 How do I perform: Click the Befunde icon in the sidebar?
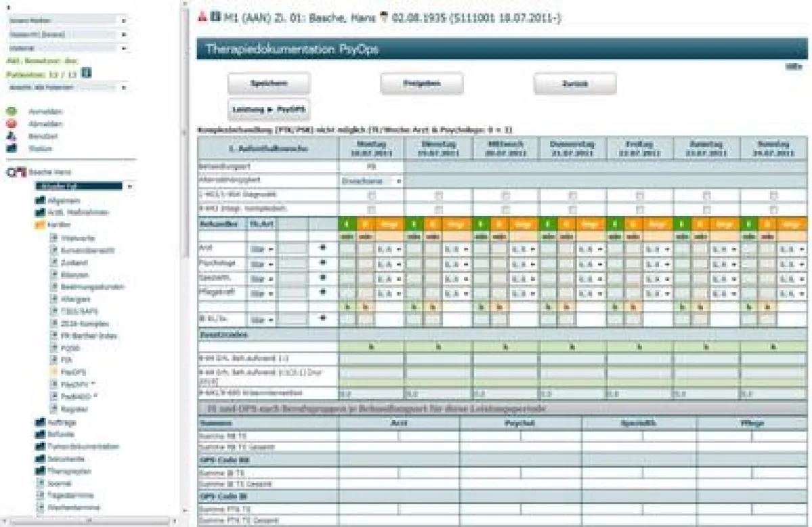point(41,435)
